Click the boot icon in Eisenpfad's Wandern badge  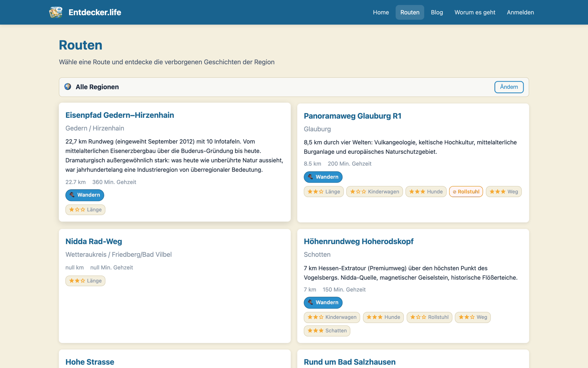coord(72,195)
